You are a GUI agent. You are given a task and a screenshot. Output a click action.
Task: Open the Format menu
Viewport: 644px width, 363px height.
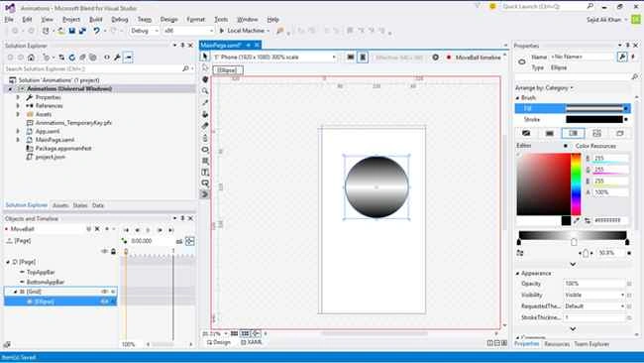[195, 19]
